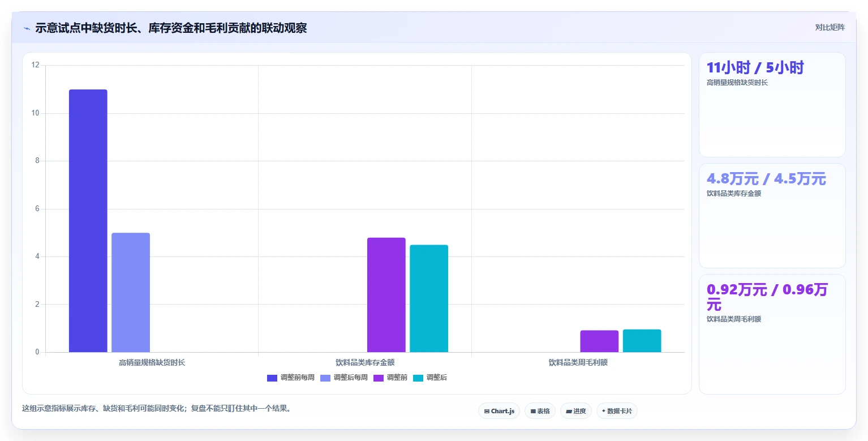
Task: Click the 11-hour 缺货时长 bar
Action: click(88, 221)
